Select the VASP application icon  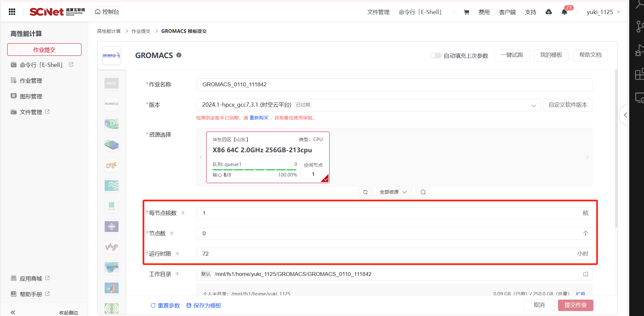tap(112, 247)
